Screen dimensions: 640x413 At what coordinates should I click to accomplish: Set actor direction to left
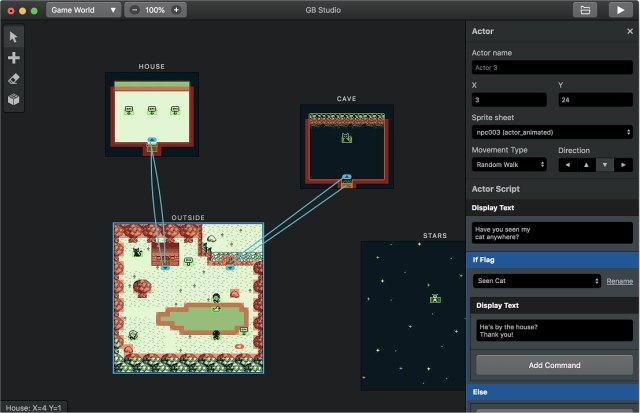tap(568, 165)
